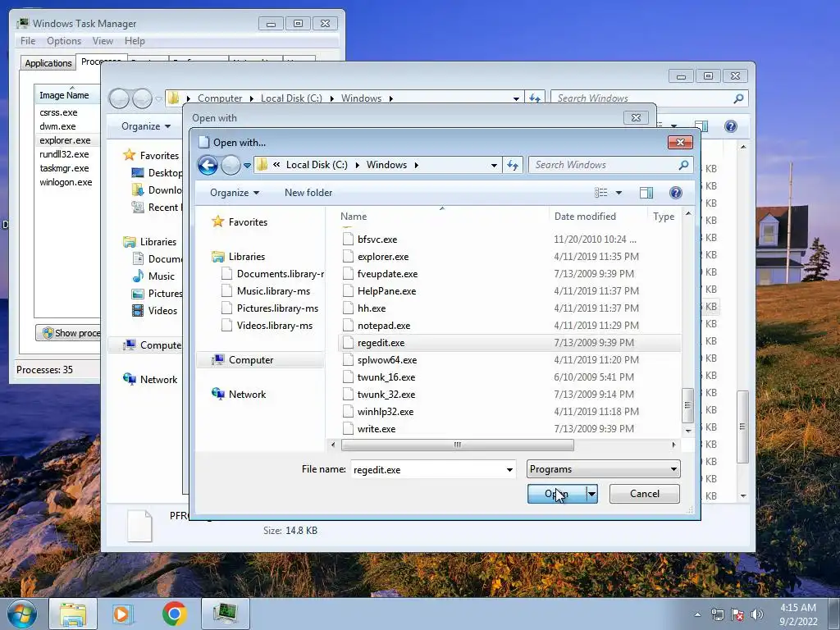Open Organize menu in background Explorer window
840x630 pixels.
146,126
